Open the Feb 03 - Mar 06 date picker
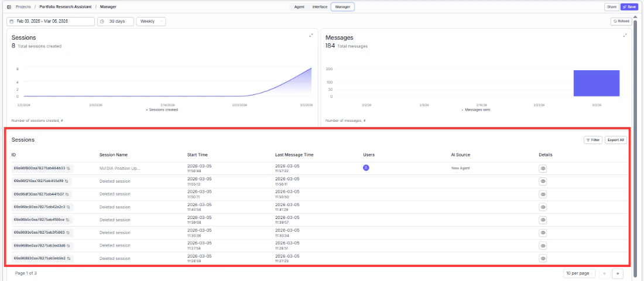The width and height of the screenshot is (644, 281). click(50, 21)
